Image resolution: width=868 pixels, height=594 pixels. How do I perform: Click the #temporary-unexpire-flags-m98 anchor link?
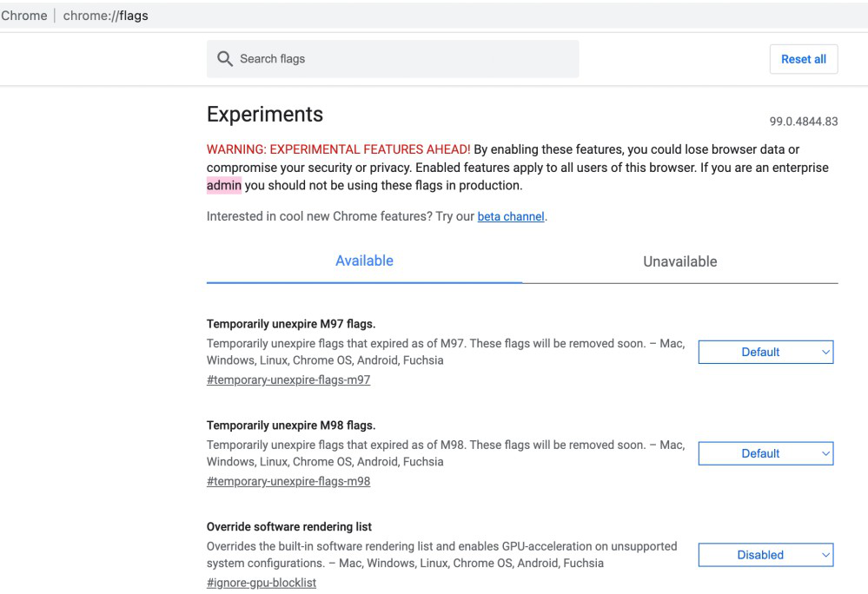pos(288,481)
